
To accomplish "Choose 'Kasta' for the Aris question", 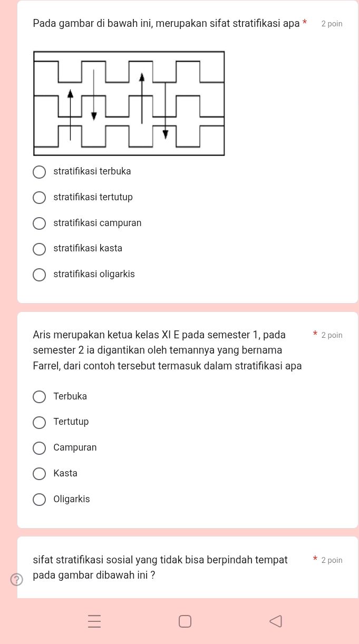I will pos(39,474).
